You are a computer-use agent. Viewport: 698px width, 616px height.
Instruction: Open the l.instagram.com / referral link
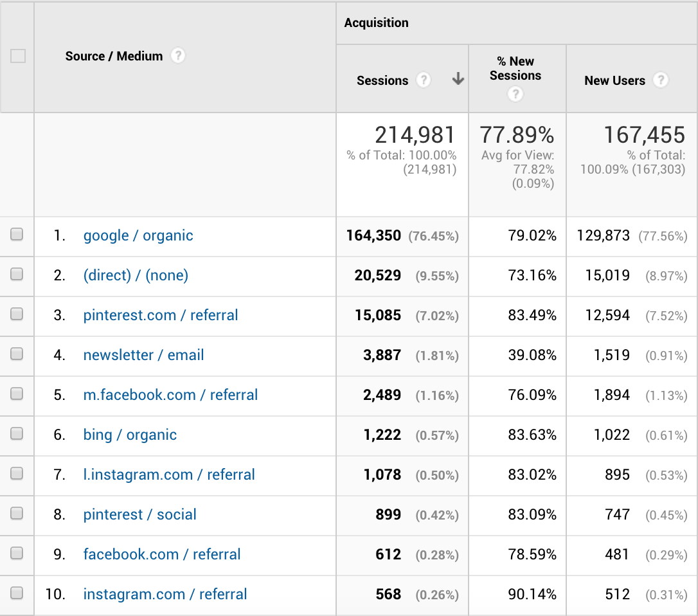pos(169,475)
